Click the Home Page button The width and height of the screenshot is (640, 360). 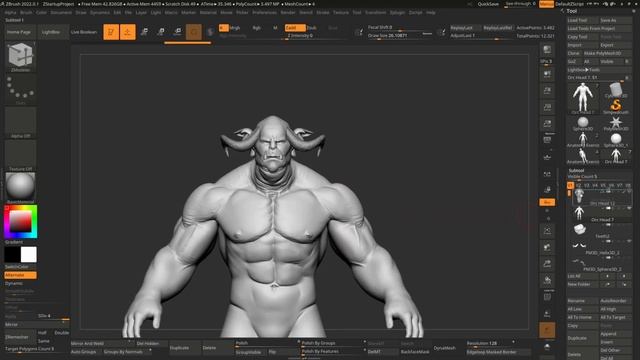click(x=19, y=32)
